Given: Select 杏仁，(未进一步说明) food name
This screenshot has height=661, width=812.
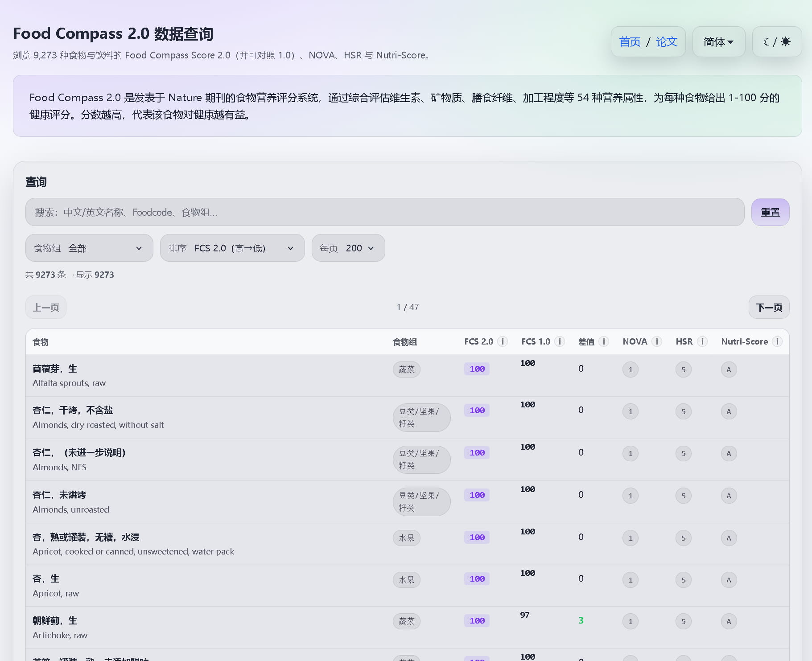Looking at the screenshot, I should (x=79, y=452).
